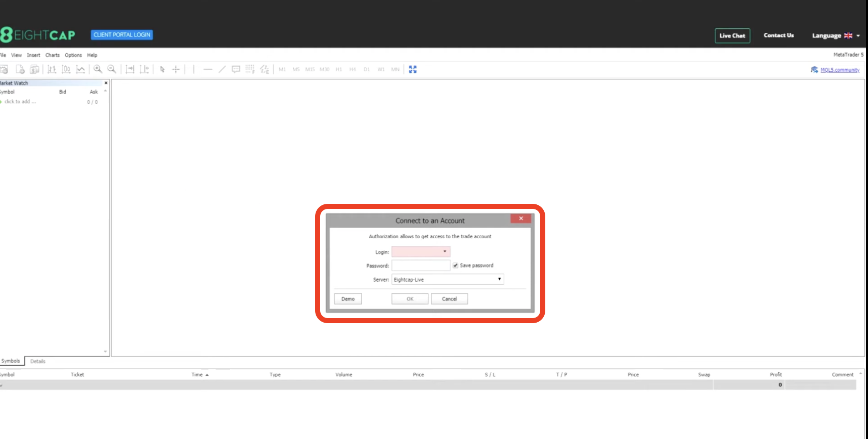Click the zoom in magnifier icon
Screen dimensions: 868x439
(98, 69)
